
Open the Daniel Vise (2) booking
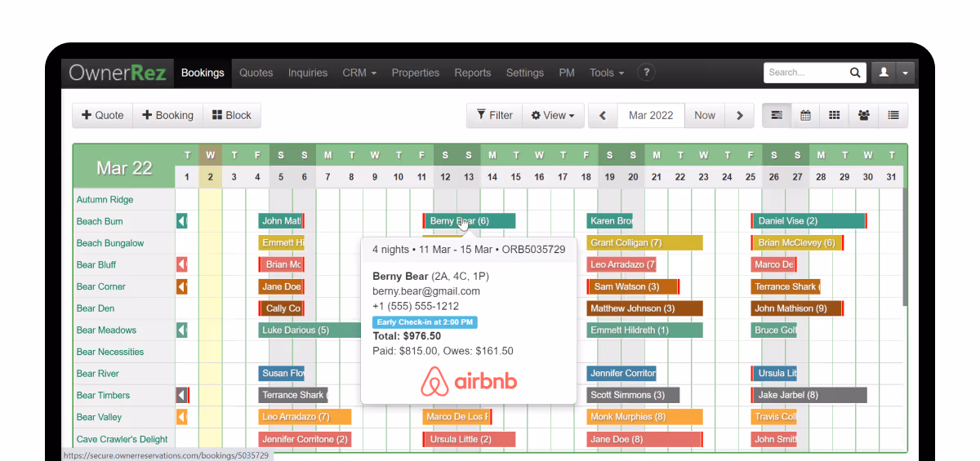click(808, 221)
